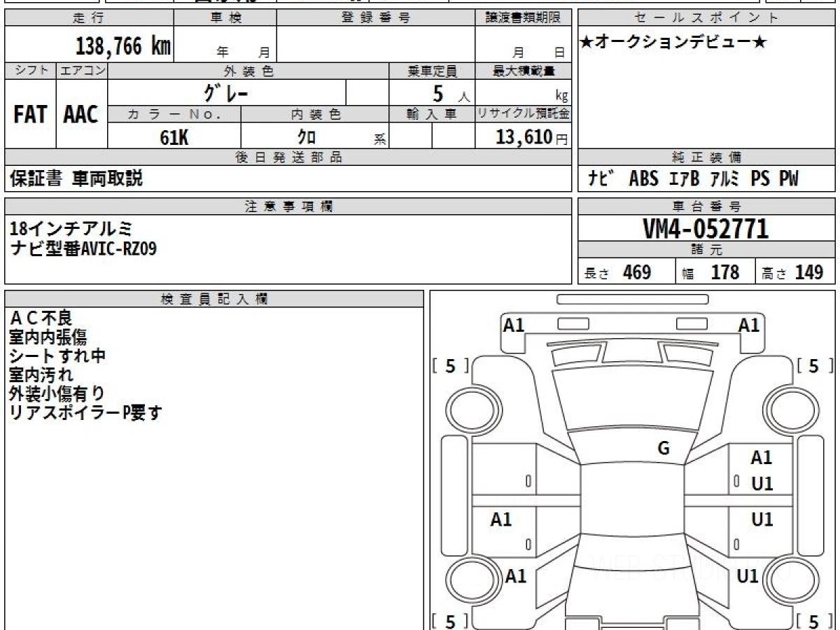
Task: Click the G mark on the windshield diagram
Action: click(x=664, y=449)
